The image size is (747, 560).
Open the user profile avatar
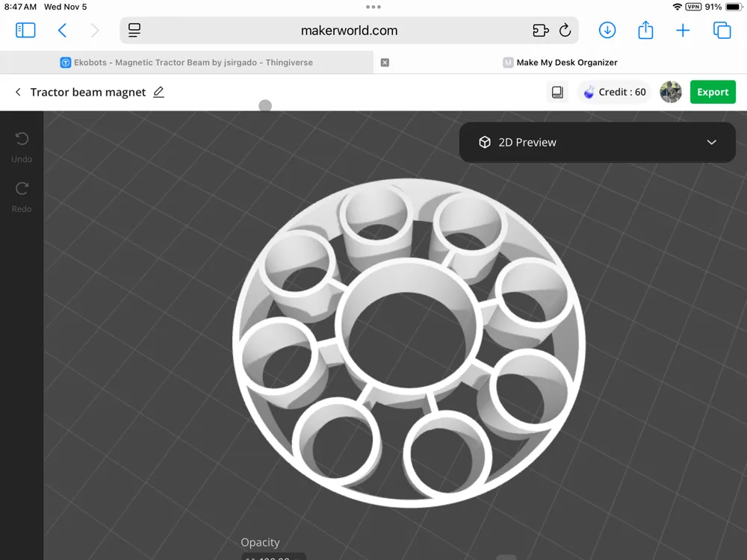click(670, 92)
